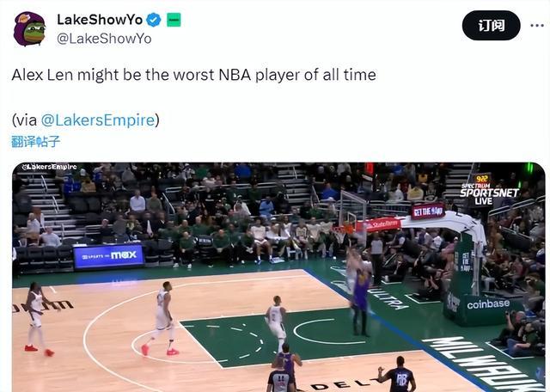This screenshot has height=392, width=550.
Task: Click the tweet text about Alex Len
Action: [x=193, y=75]
